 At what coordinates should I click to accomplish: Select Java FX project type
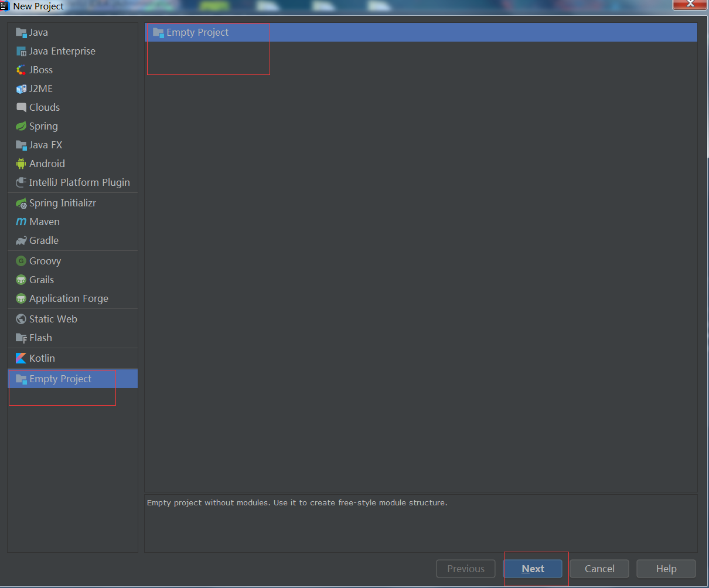pyautogui.click(x=73, y=145)
